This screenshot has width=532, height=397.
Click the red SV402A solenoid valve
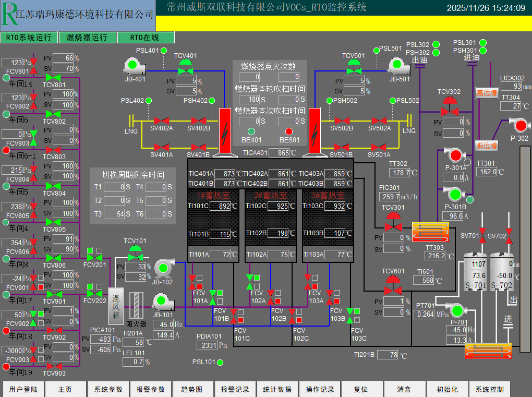[161, 121]
